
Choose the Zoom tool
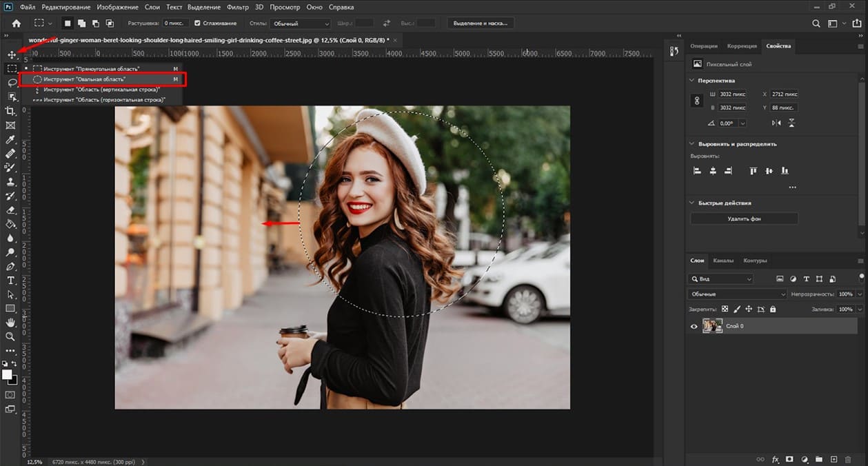click(10, 337)
